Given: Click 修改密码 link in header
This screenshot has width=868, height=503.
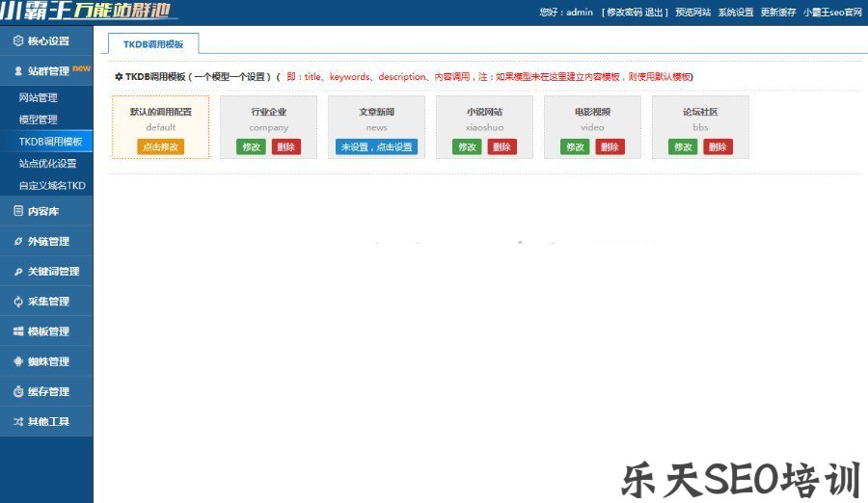Looking at the screenshot, I should tap(624, 13).
